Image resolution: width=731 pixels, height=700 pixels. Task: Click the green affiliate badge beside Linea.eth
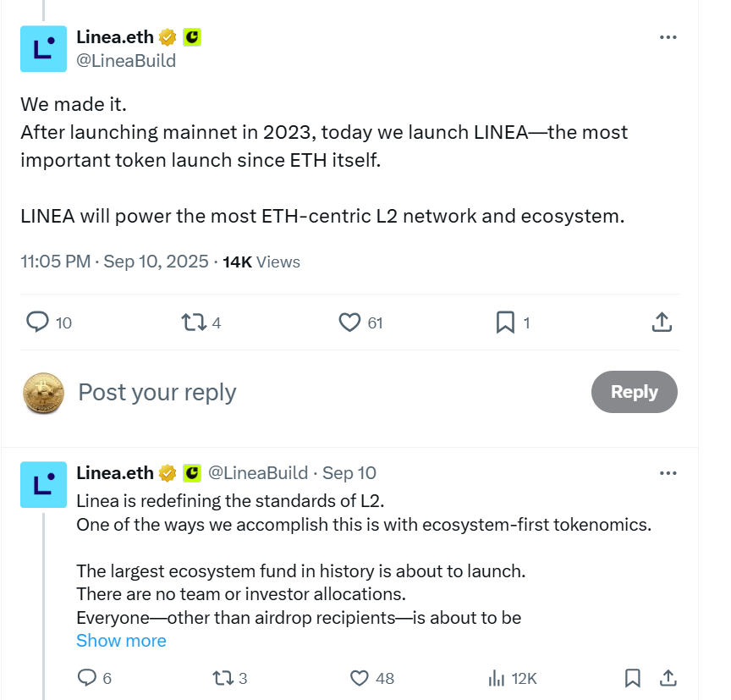192,37
